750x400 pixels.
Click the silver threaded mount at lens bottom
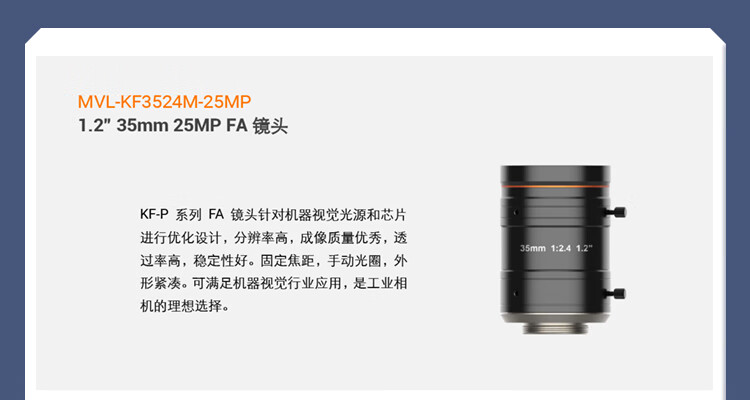tap(555, 328)
